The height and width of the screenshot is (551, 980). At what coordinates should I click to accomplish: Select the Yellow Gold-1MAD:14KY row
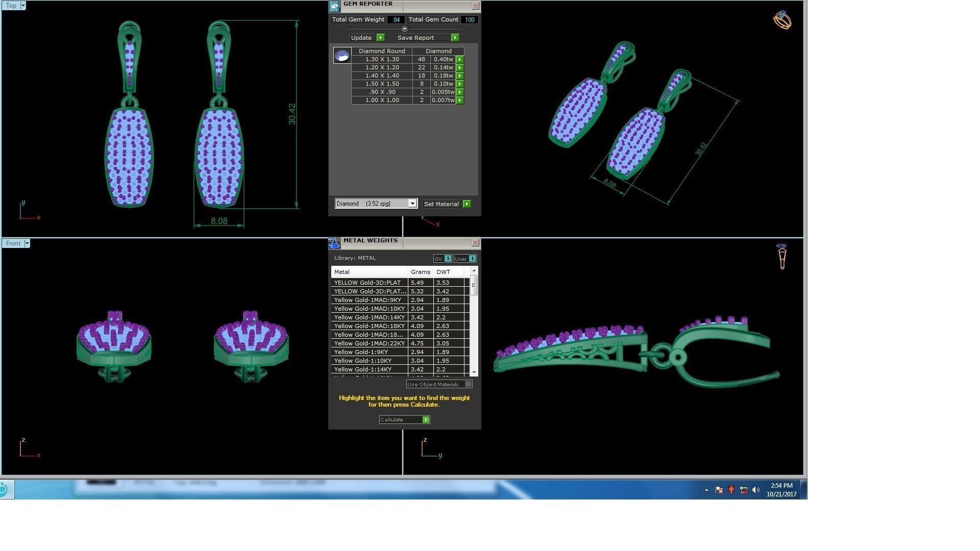point(401,317)
